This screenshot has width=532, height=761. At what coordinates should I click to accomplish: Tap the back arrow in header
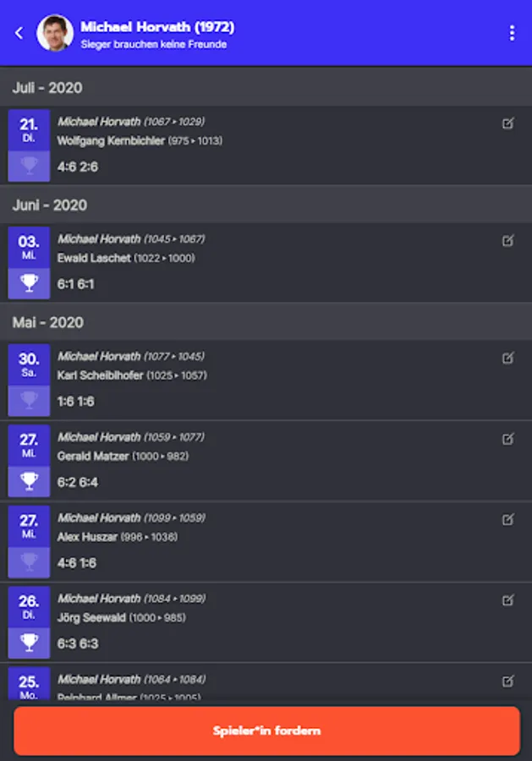pos(19,33)
